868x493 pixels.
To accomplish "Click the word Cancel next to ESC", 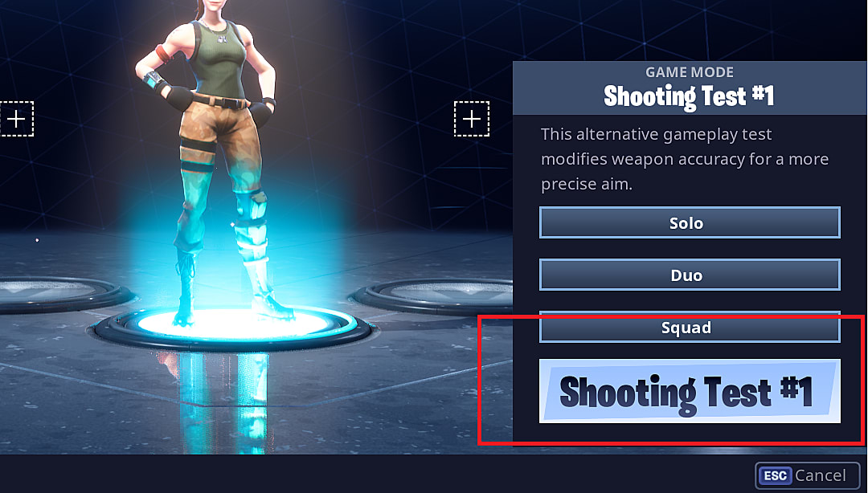I will (821, 475).
